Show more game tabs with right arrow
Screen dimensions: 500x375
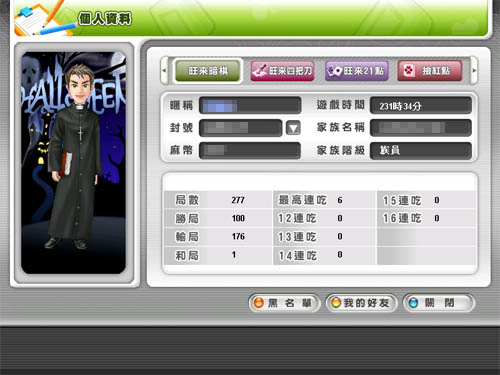tap(474, 71)
